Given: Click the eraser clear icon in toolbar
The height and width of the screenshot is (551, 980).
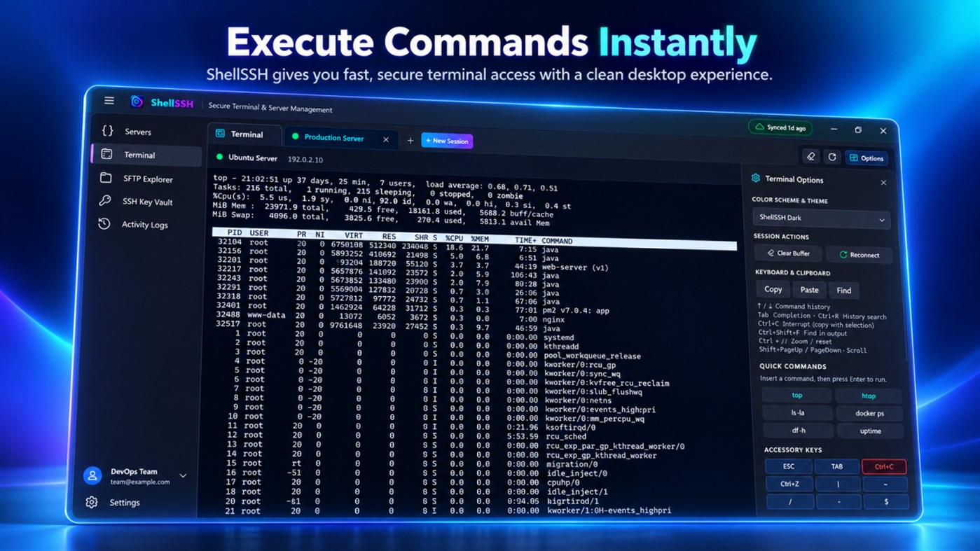Looking at the screenshot, I should [x=810, y=157].
